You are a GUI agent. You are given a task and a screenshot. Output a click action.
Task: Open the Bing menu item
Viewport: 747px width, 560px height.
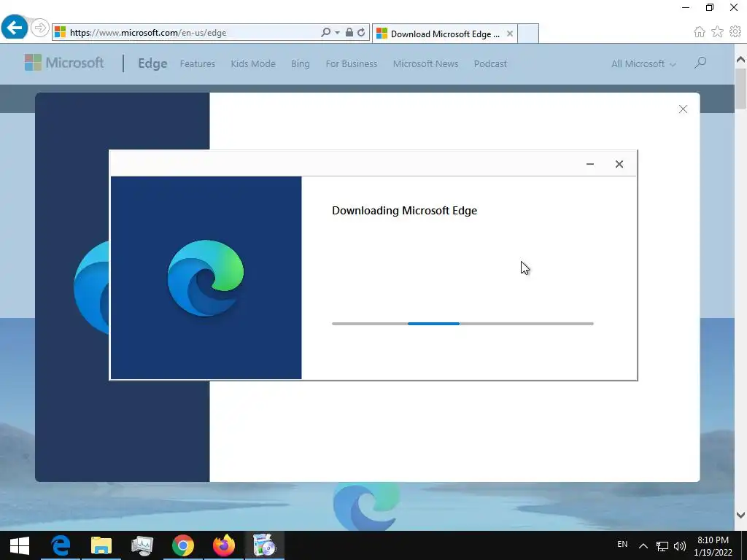(300, 64)
